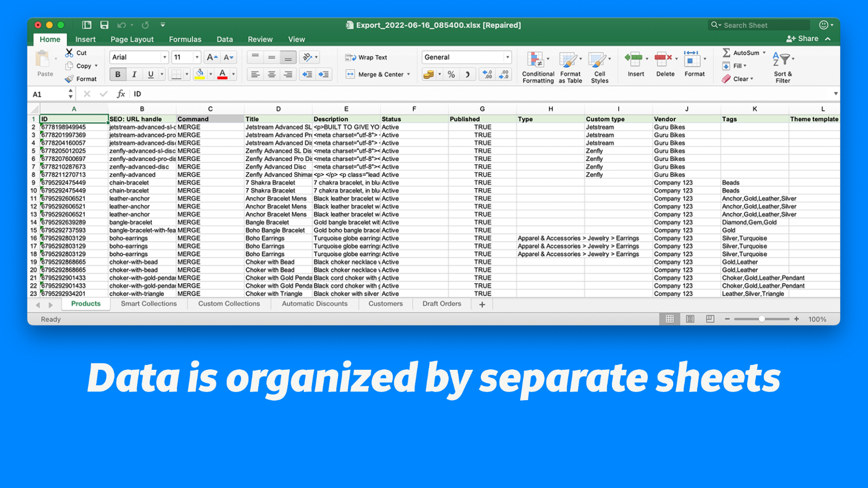Add a new sheet with the plus button
Screen dimensions: 868x488
pyautogui.click(x=482, y=304)
